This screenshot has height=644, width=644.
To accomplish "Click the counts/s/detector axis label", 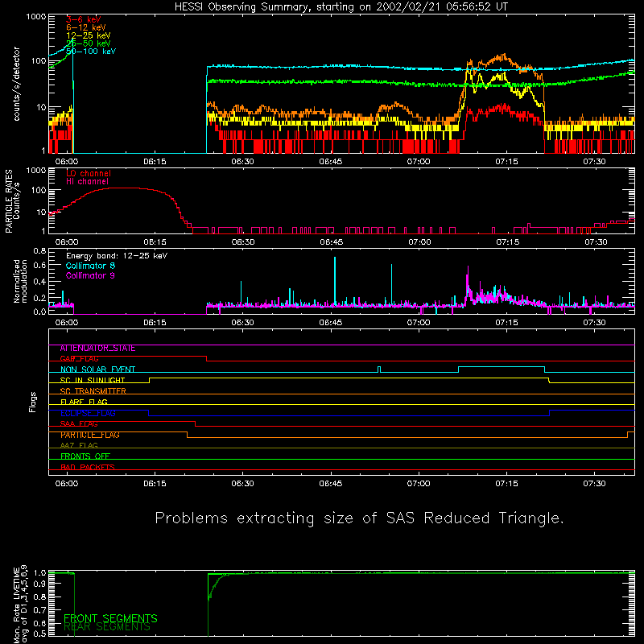I will pos(17,84).
